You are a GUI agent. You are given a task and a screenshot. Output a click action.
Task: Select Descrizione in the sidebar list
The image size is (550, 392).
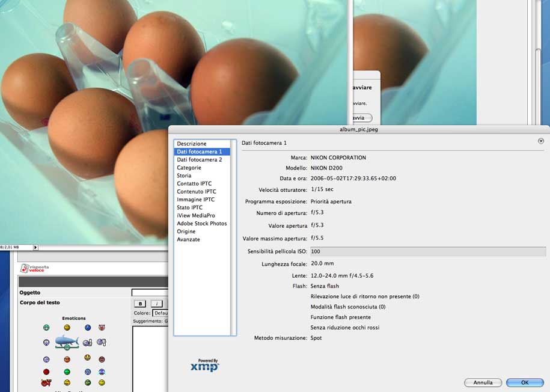point(192,144)
